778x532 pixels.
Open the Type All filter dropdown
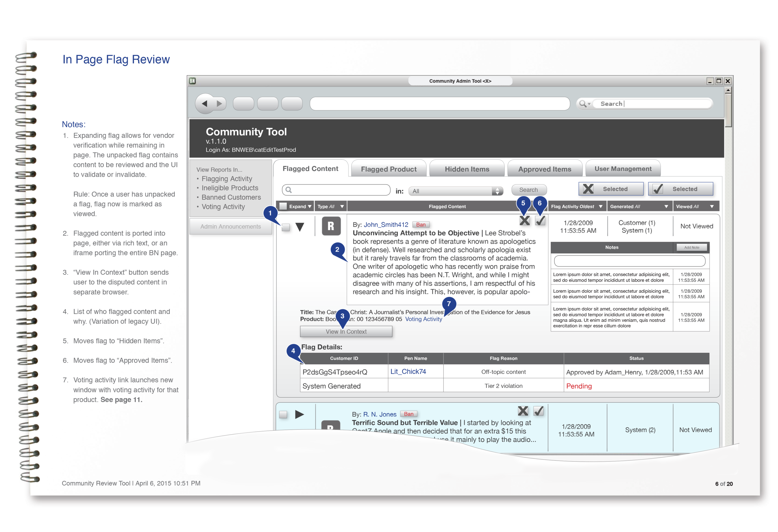click(x=342, y=207)
